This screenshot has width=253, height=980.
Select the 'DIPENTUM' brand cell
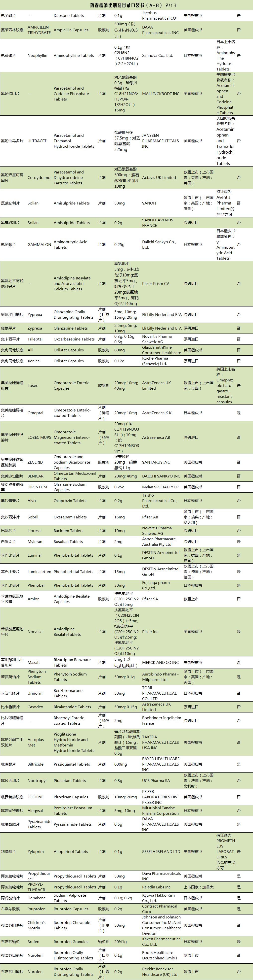coord(37,487)
